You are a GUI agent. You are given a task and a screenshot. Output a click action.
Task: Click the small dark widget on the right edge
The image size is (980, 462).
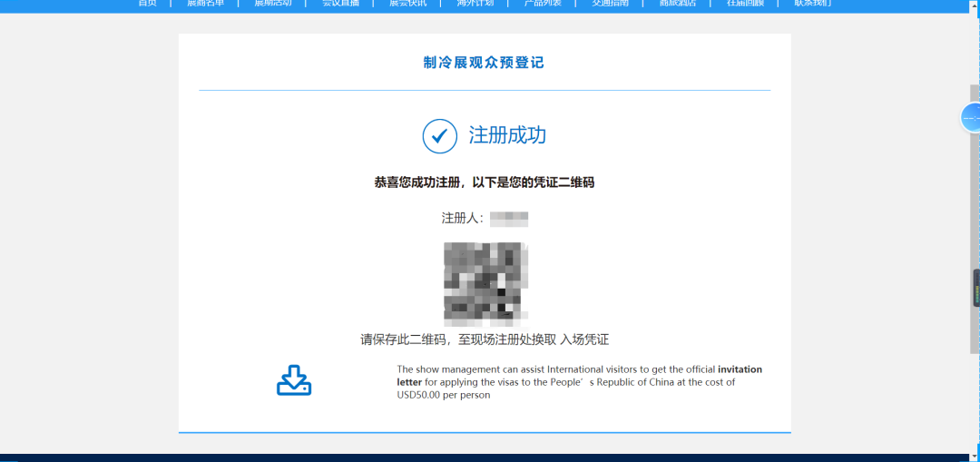(976, 288)
